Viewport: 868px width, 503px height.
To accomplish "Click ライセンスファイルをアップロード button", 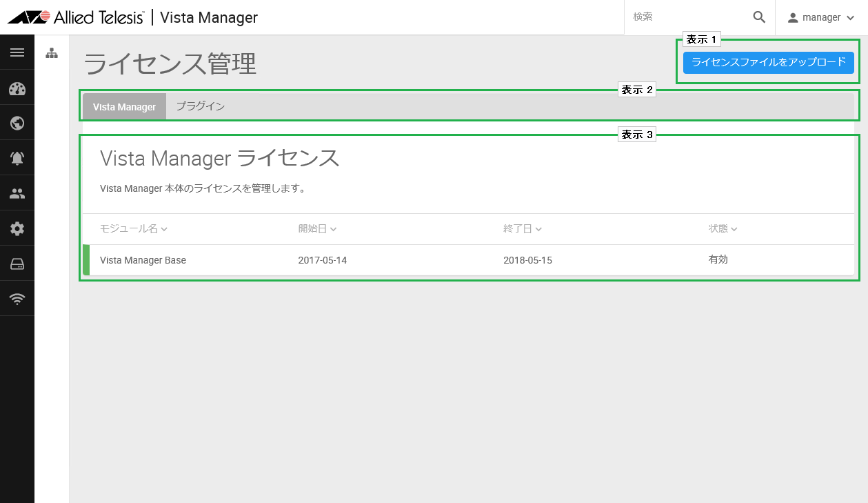I will [x=769, y=62].
